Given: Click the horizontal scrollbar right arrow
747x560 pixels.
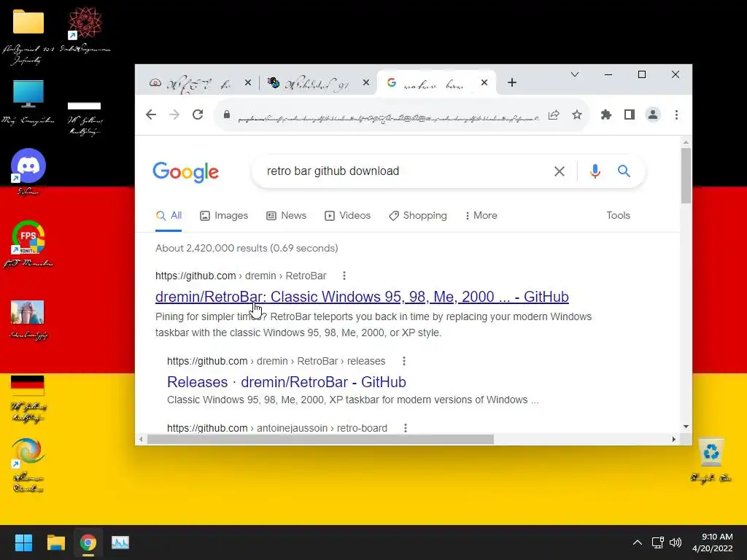Looking at the screenshot, I should pyautogui.click(x=673, y=439).
